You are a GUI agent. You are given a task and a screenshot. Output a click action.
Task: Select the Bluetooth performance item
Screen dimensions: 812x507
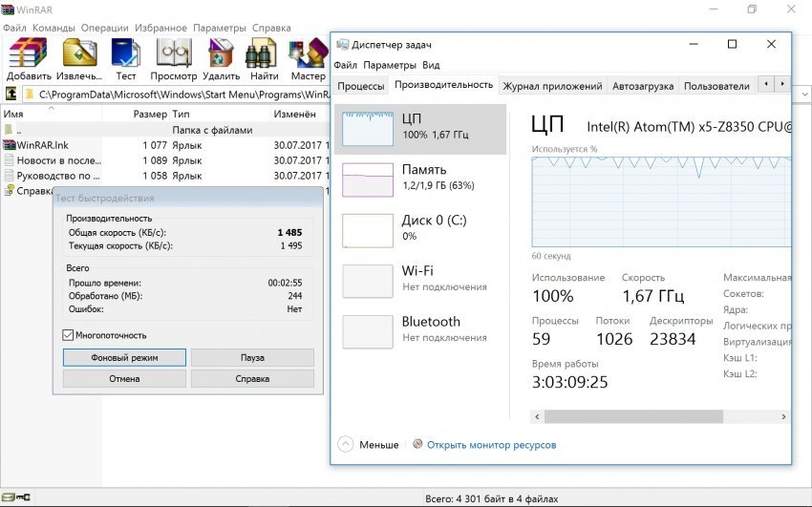coord(420,331)
